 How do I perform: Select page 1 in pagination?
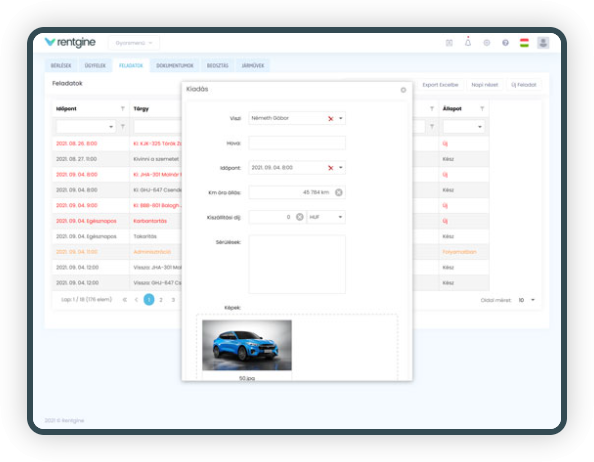pyautogui.click(x=149, y=300)
